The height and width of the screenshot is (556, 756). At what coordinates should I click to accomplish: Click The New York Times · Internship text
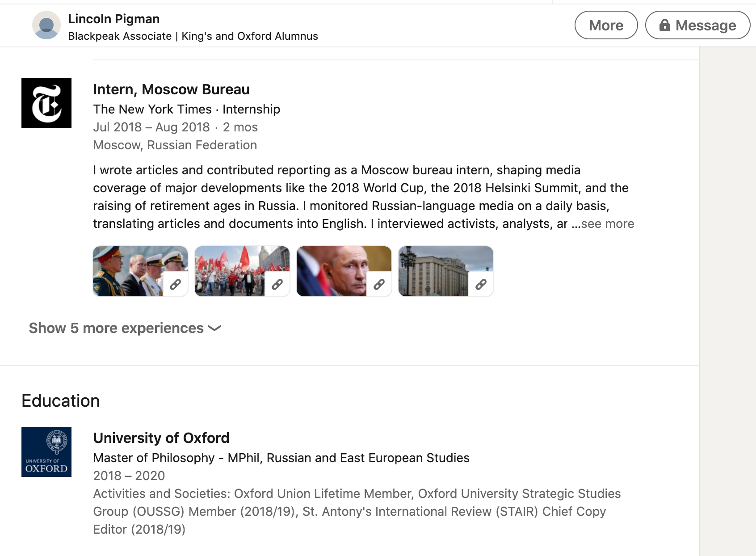coord(187,109)
